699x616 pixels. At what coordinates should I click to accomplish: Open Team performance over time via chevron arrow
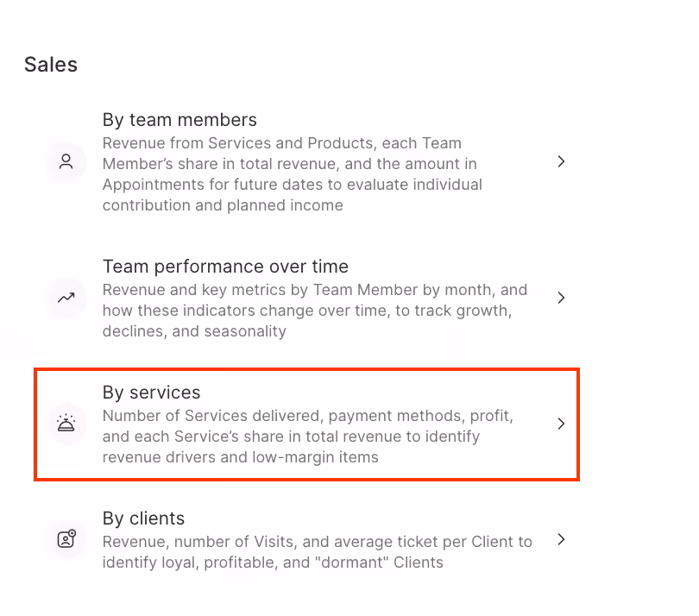tap(561, 298)
